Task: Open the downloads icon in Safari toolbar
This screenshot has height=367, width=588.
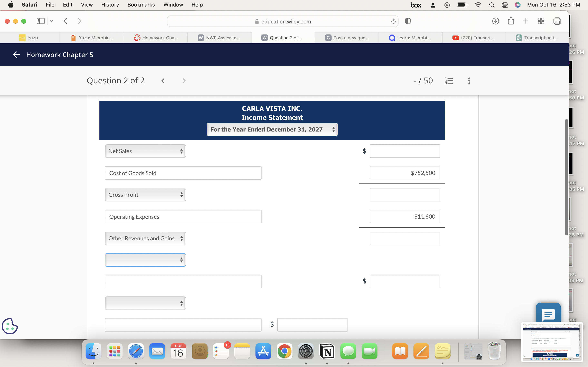Action: click(496, 21)
